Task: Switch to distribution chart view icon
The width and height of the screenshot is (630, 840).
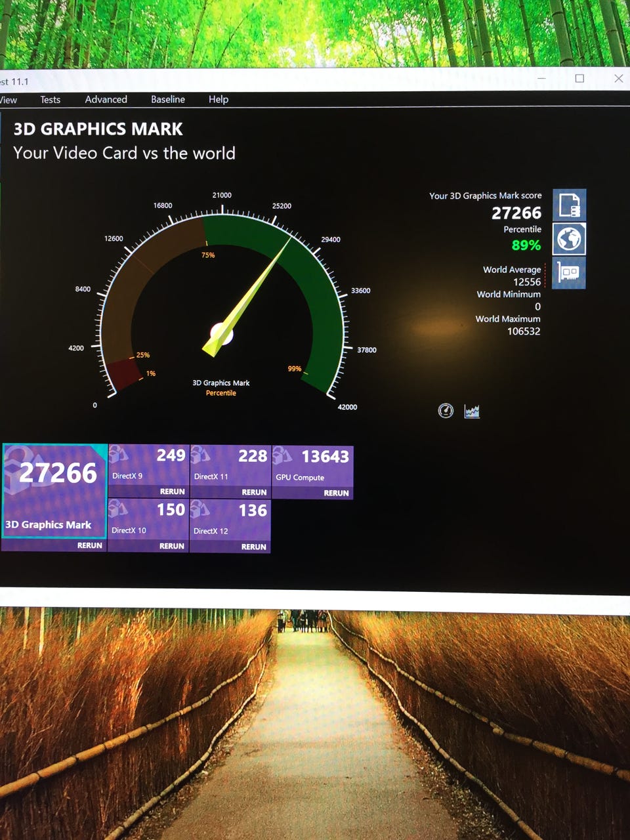Action: [x=472, y=411]
